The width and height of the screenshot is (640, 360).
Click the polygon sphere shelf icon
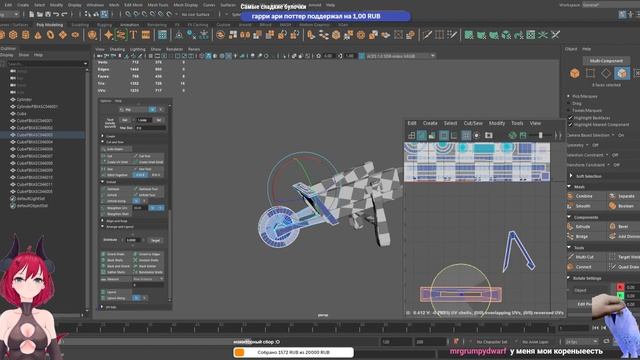[2, 35]
